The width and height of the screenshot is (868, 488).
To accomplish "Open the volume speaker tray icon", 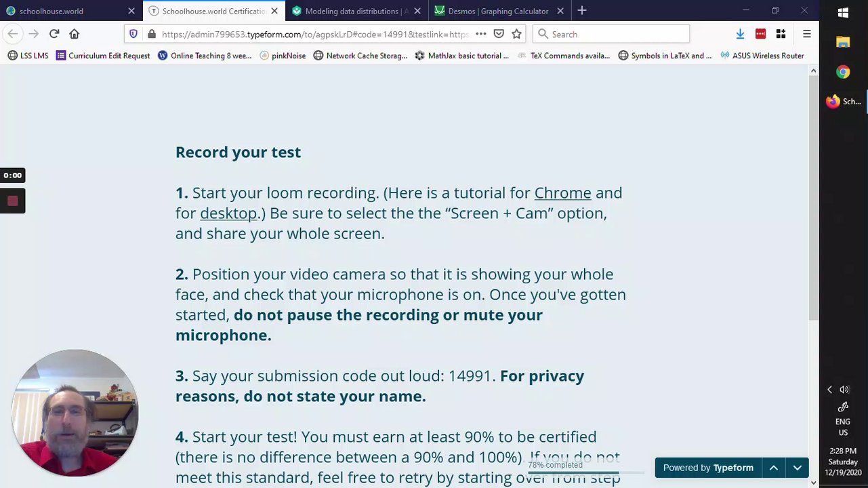I will pos(844,389).
